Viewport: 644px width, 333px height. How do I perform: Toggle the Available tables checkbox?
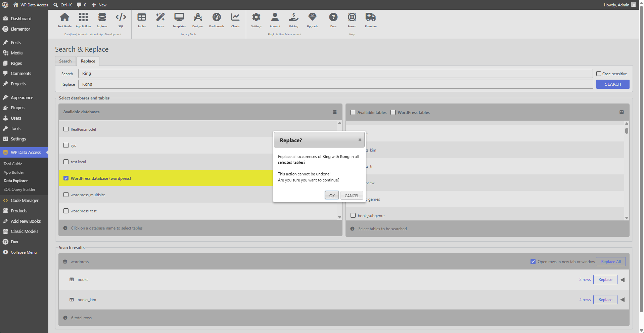click(x=353, y=113)
